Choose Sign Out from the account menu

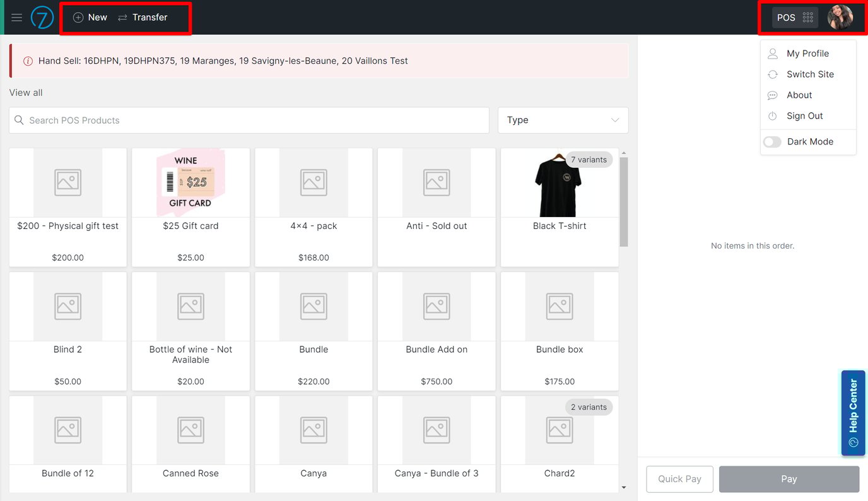pos(804,115)
